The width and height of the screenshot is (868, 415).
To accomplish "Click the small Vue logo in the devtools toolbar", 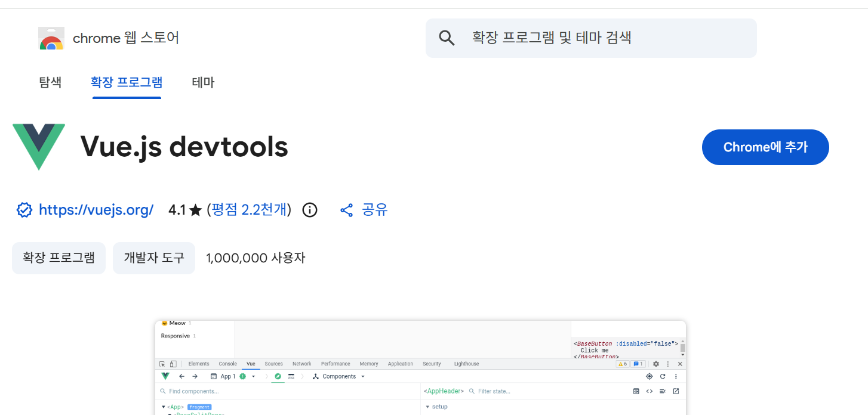I will point(165,376).
